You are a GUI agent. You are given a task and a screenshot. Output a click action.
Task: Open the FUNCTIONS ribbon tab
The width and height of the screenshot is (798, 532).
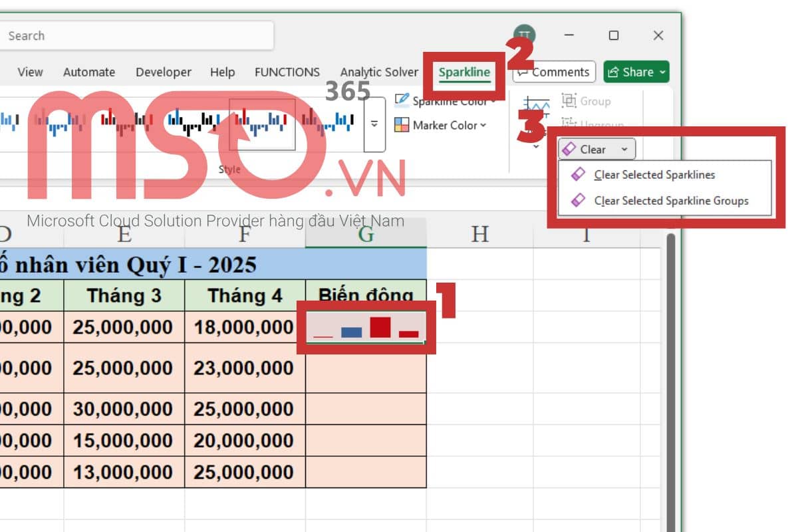tap(287, 72)
